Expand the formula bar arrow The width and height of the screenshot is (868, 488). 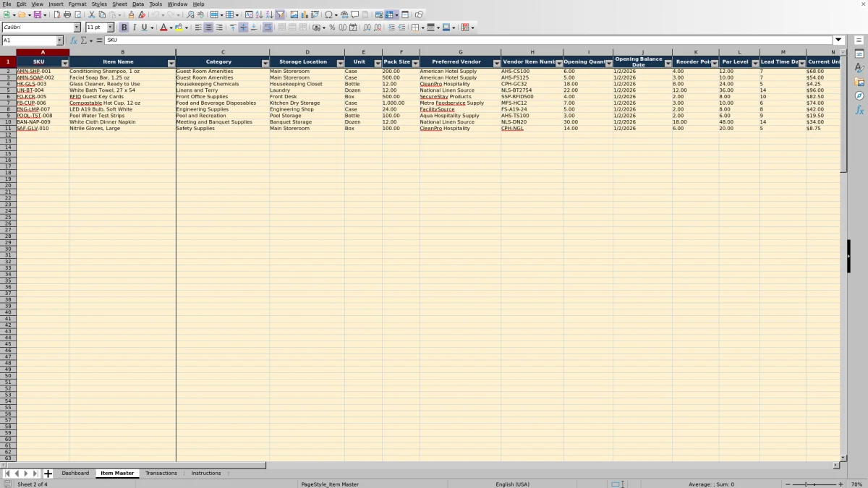click(x=839, y=40)
